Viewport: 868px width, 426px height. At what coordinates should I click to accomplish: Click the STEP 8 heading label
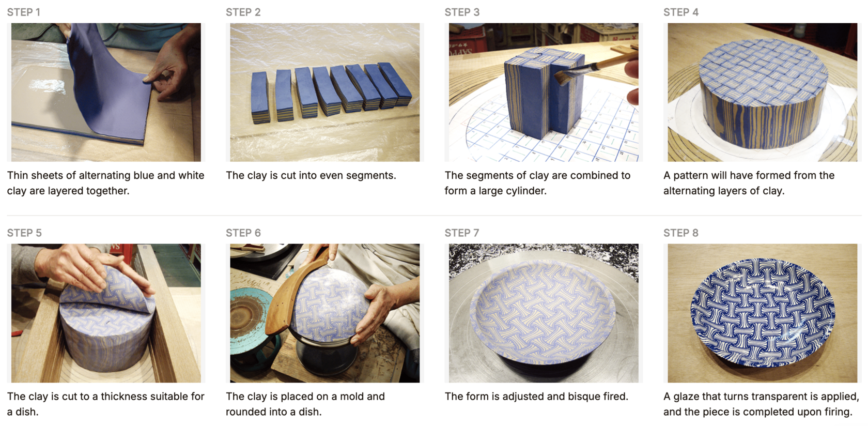(x=681, y=233)
